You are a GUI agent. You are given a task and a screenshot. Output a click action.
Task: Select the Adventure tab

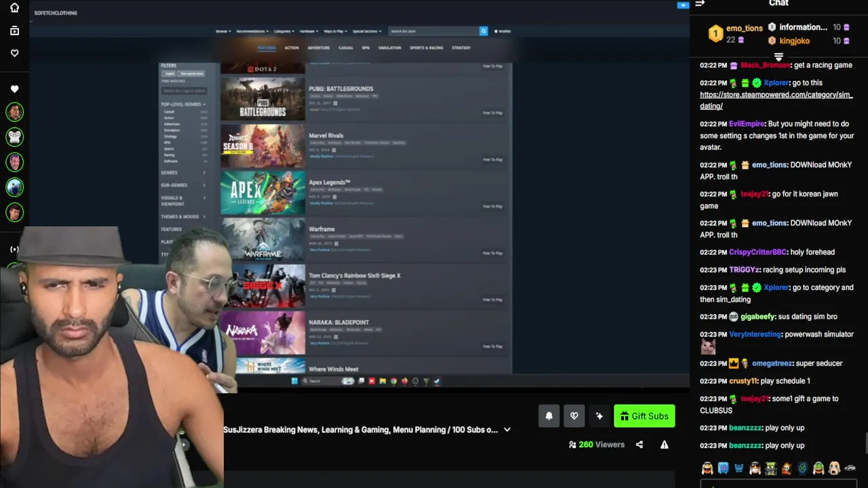(x=319, y=48)
